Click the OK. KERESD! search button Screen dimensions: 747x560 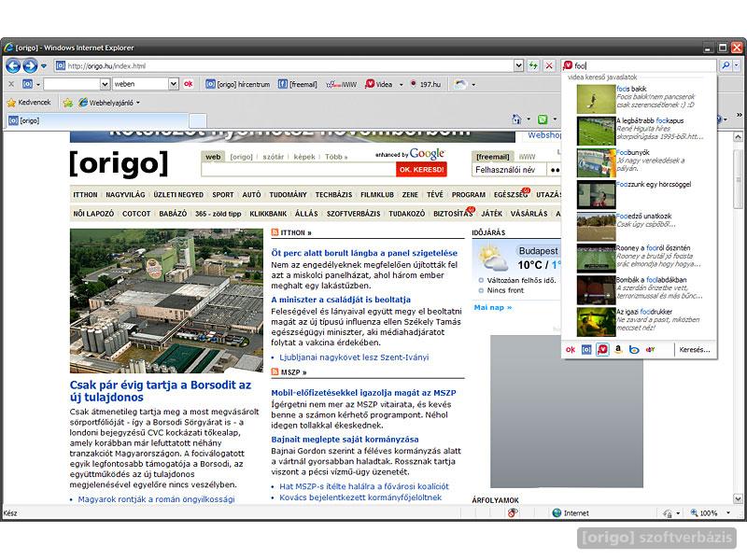tap(421, 170)
